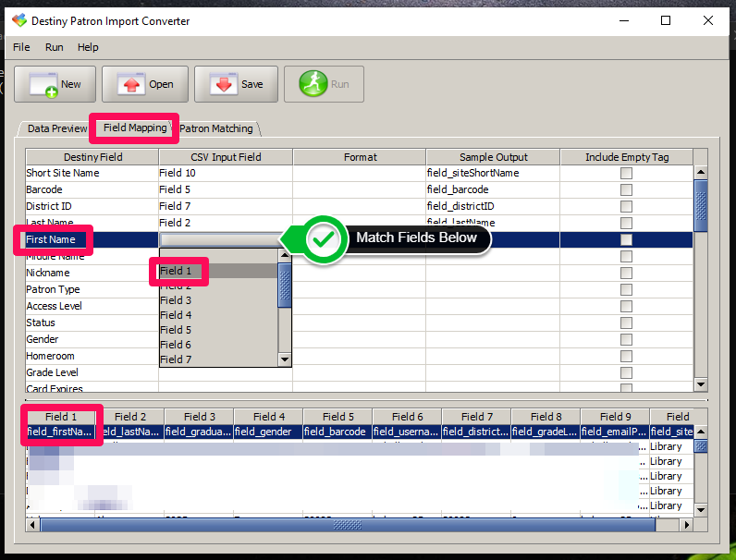Choose Field 4 in the dropdown list
736x560 pixels.
point(219,315)
